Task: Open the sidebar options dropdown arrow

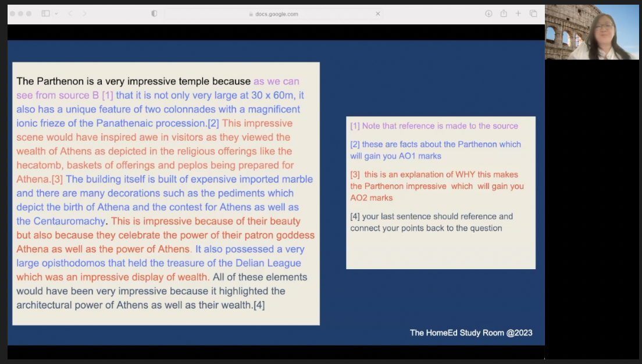Action: tap(56, 13)
